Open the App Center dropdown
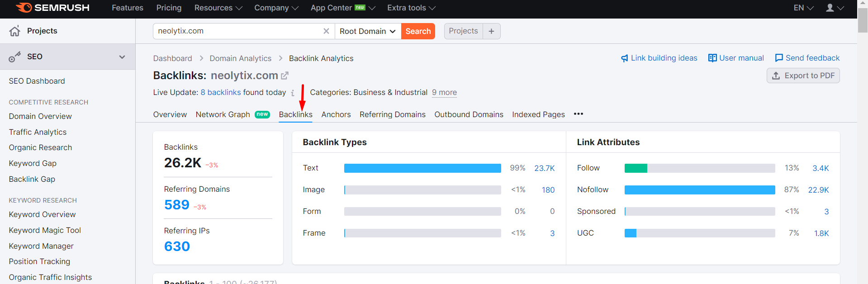 click(x=343, y=8)
